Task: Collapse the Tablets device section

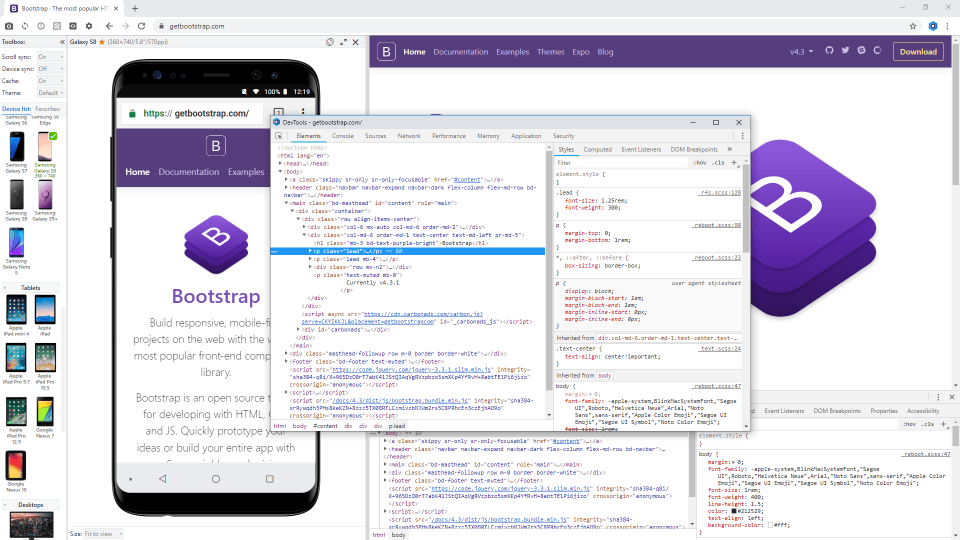Action: (6, 288)
